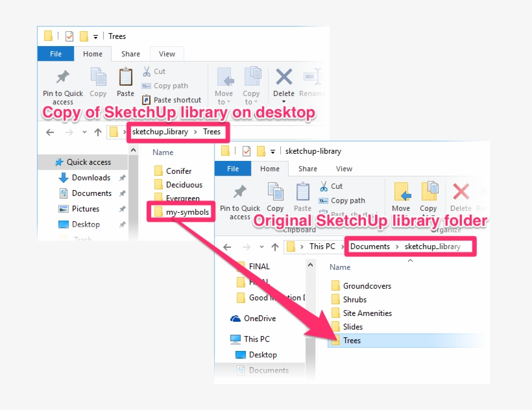Open recent locations dropdown in Trees window

click(x=84, y=132)
